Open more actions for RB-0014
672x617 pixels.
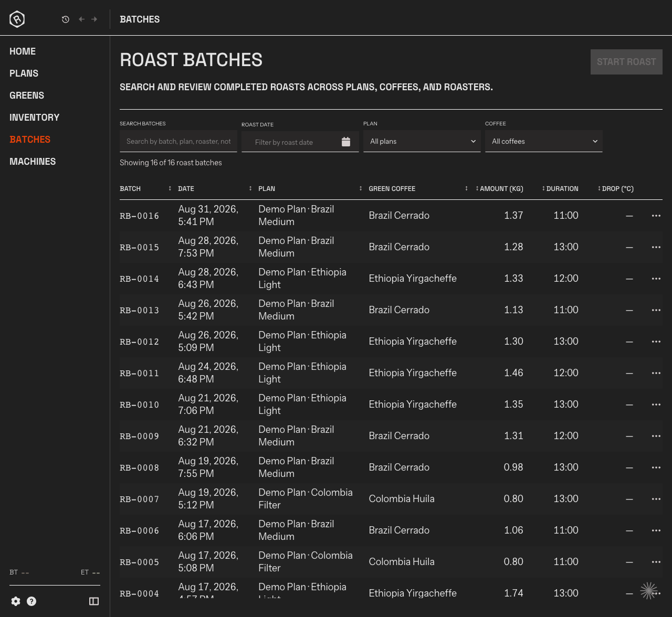point(656,279)
